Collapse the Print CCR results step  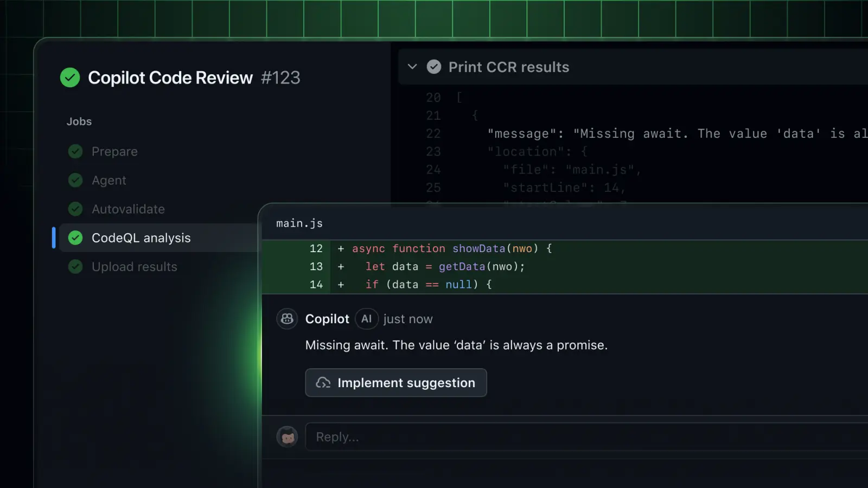tap(412, 67)
